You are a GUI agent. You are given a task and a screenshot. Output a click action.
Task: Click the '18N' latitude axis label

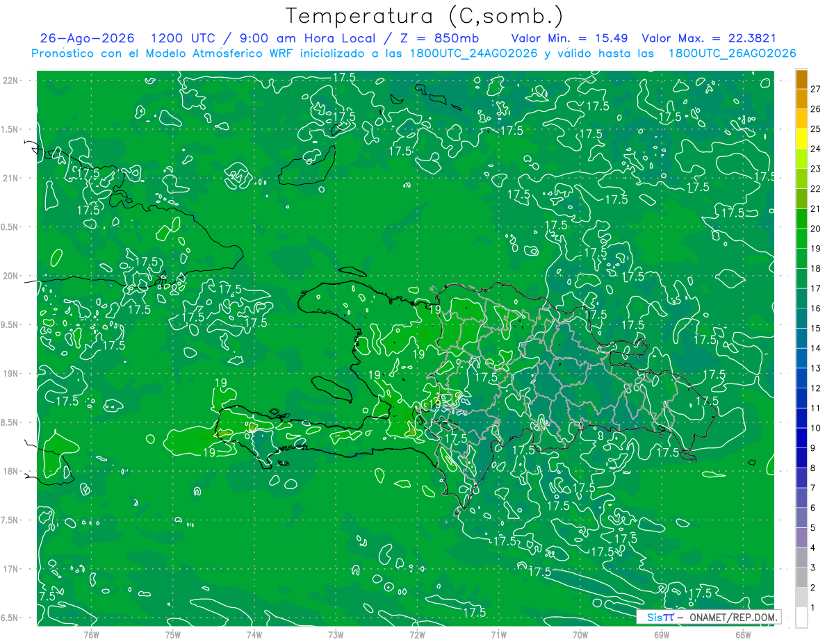tap(10, 472)
